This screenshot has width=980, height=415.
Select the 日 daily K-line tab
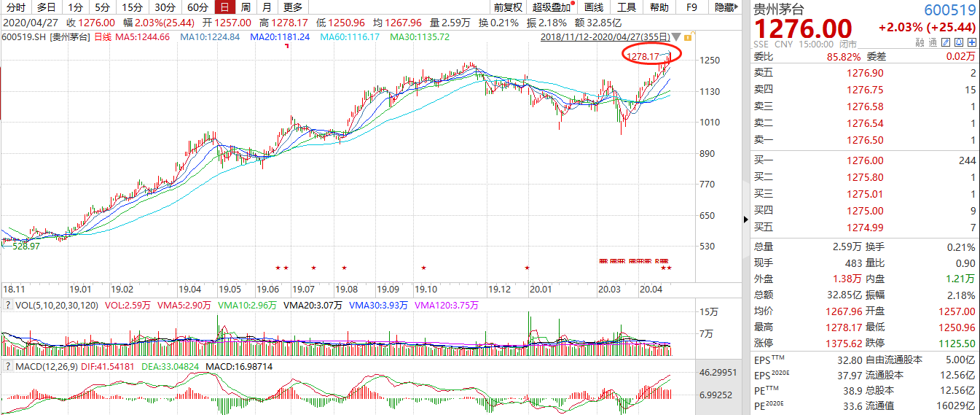point(224,7)
